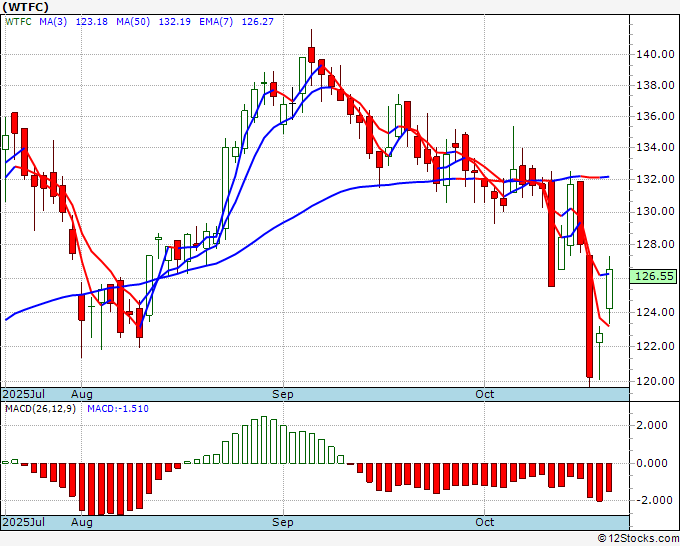Image resolution: width=680 pixels, height=546 pixels.
Task: Click the 0.000 MACD axis label
Action: coord(652,463)
